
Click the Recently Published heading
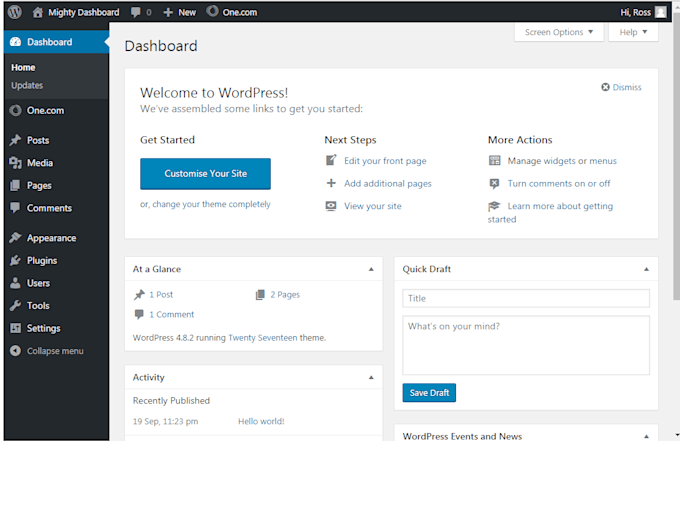(171, 401)
